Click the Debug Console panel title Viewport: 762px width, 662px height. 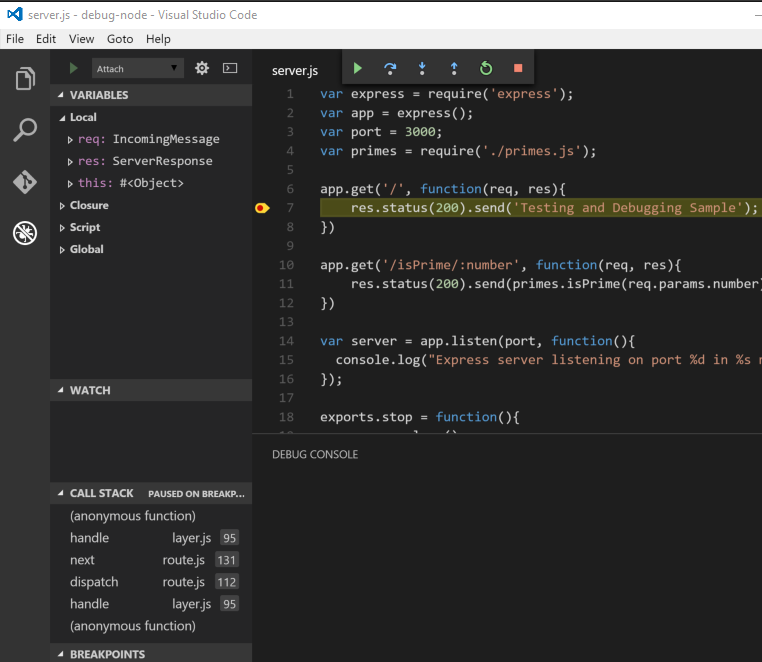315,454
